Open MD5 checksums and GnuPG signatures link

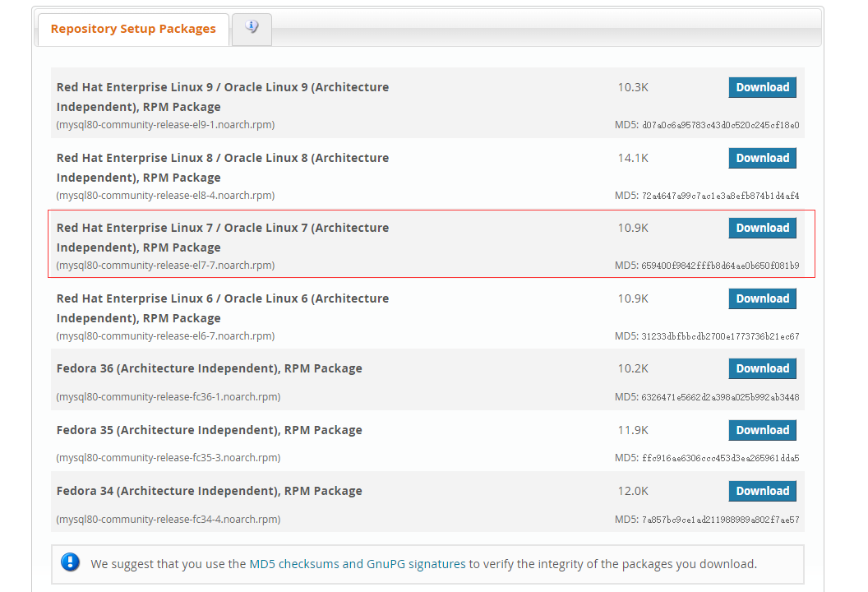tap(357, 564)
